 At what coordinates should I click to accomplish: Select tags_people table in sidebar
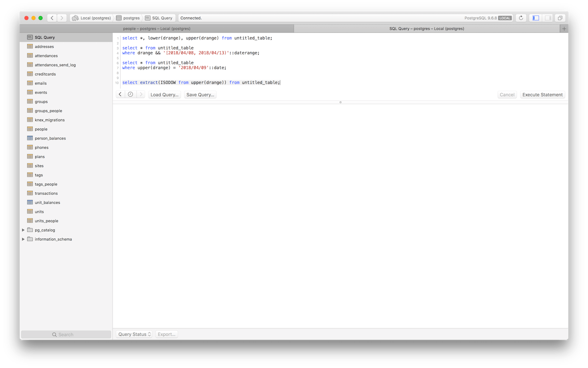coord(66,184)
